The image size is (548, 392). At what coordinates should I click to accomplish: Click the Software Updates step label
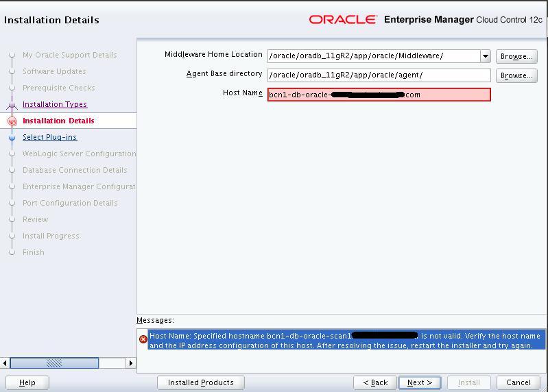coord(54,71)
